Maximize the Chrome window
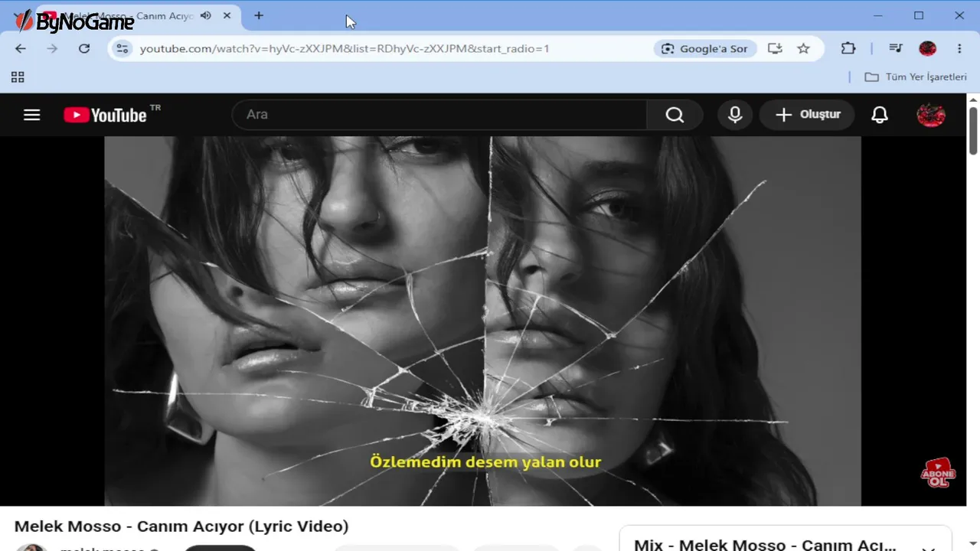Image resolution: width=980 pixels, height=551 pixels. [919, 15]
